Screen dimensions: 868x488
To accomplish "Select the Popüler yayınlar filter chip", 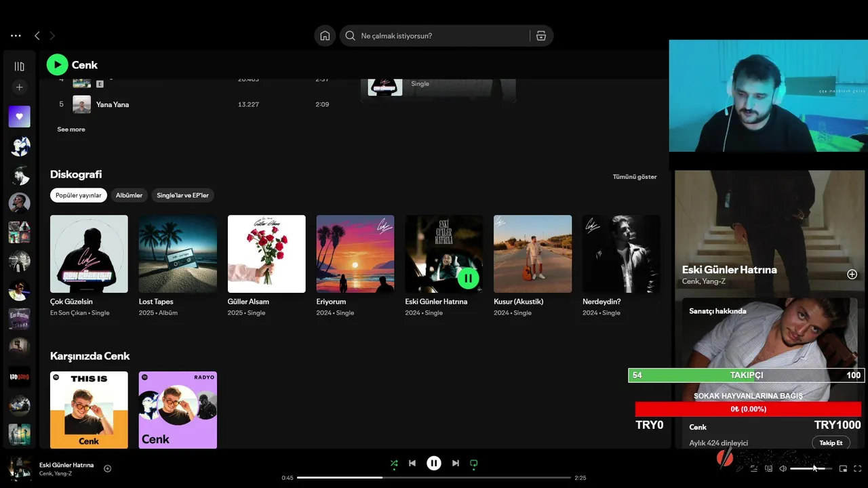I will 79,195.
